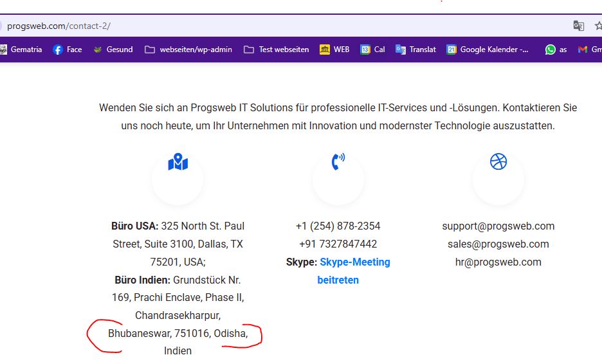The image size is (602, 364).
Task: Open the Face Facebook bookmark
Action: (x=68, y=50)
